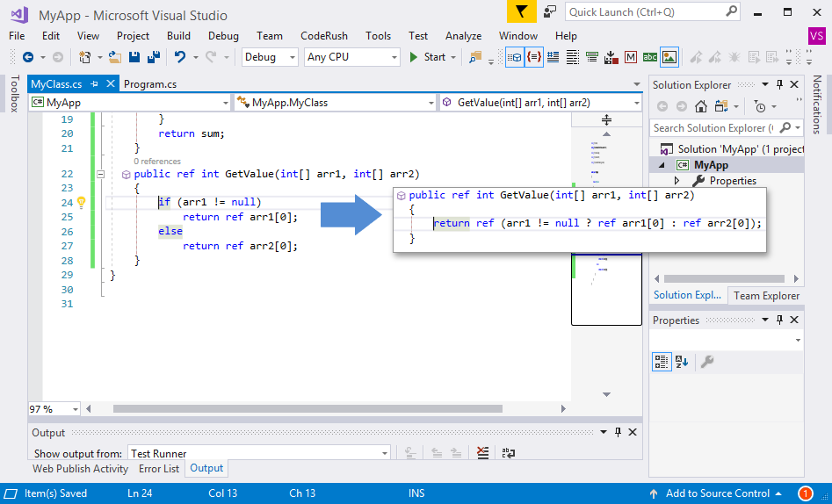Click the Save All toolbar icon

click(x=153, y=57)
